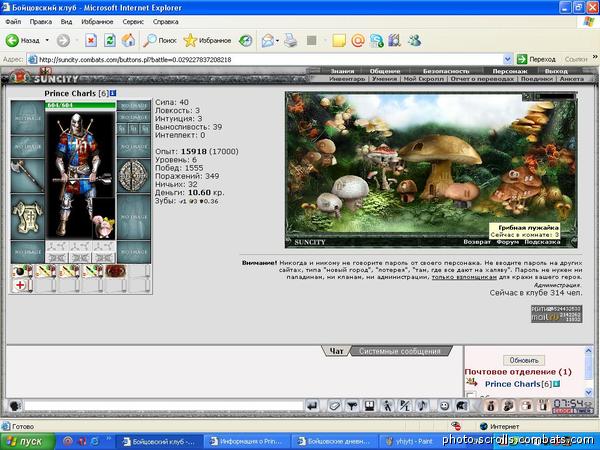Click the floppy disk save chat icon

point(369,406)
